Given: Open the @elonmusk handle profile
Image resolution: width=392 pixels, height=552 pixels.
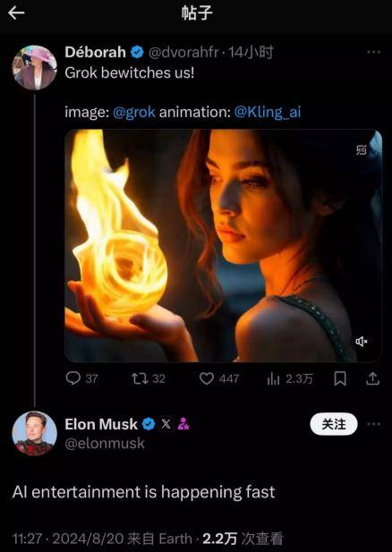Looking at the screenshot, I should pos(105,443).
